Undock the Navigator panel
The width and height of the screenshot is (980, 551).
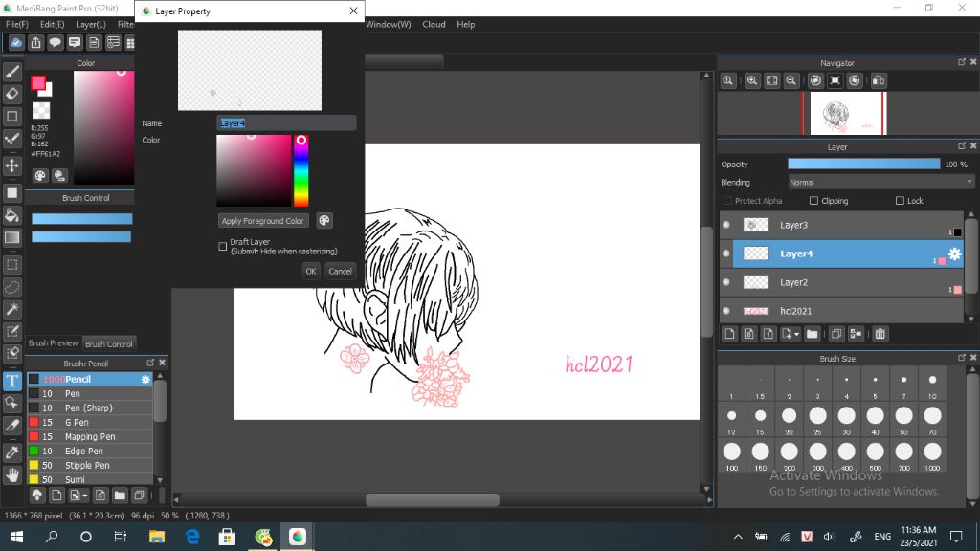(x=961, y=62)
